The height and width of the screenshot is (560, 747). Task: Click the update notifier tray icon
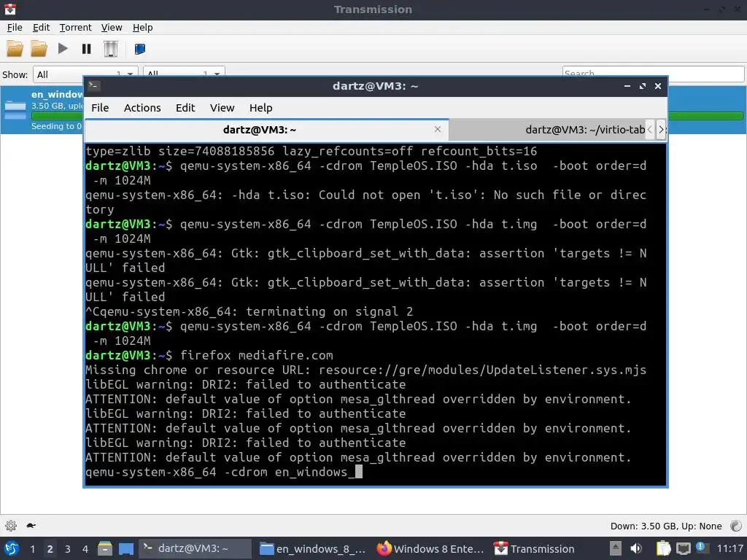pos(701,548)
